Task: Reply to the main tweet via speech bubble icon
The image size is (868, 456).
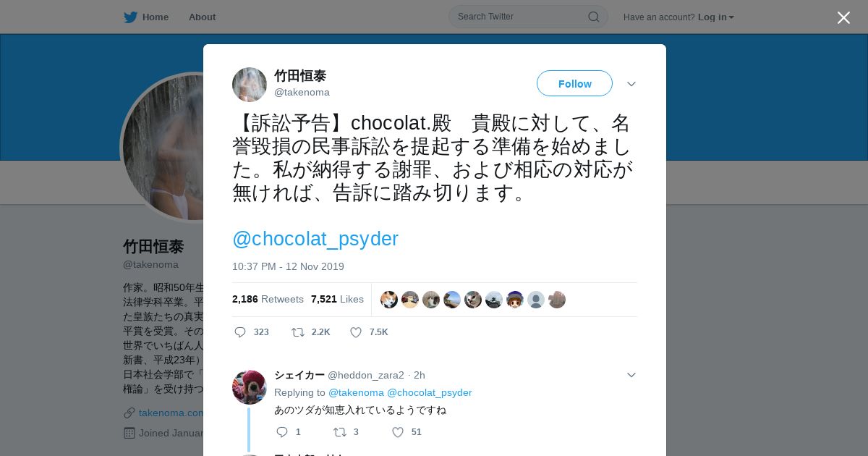Action: click(x=241, y=332)
